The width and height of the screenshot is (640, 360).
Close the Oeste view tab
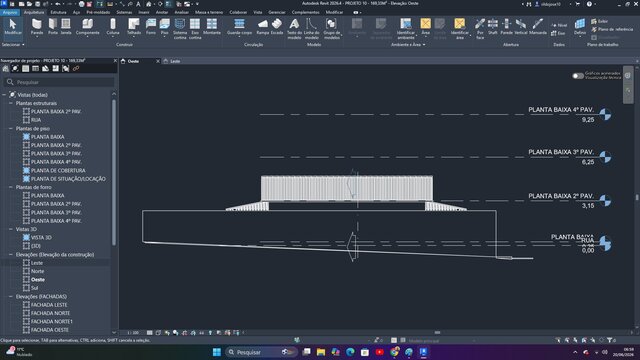[158, 61]
